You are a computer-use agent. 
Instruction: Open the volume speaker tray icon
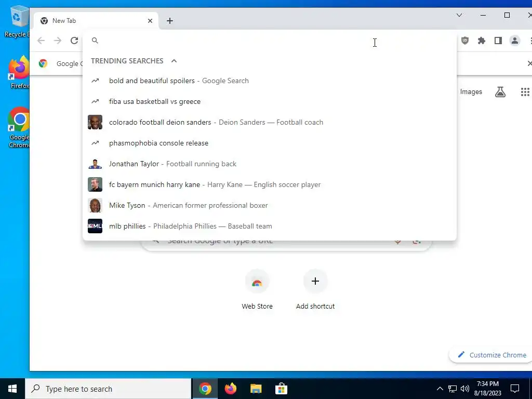coord(465,389)
